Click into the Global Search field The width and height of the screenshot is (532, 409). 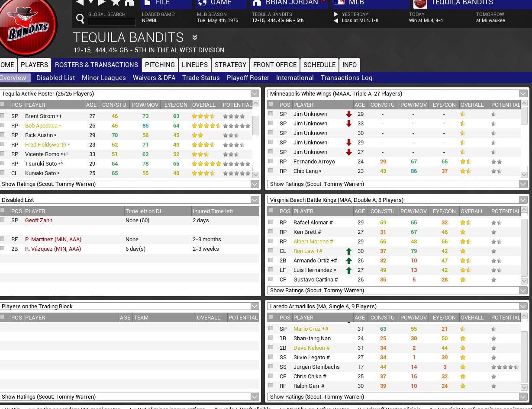pos(112,22)
